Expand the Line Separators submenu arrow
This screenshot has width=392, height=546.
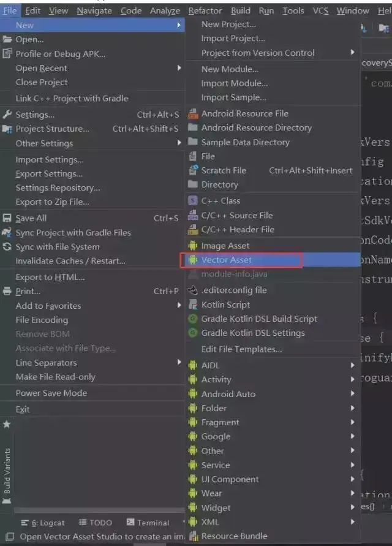[x=179, y=363]
